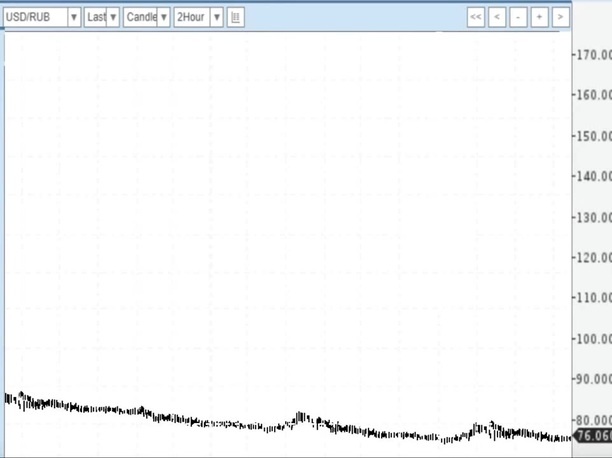612x458 pixels.
Task: Open the USD/RUB symbol dropdown
Action: [x=74, y=17]
